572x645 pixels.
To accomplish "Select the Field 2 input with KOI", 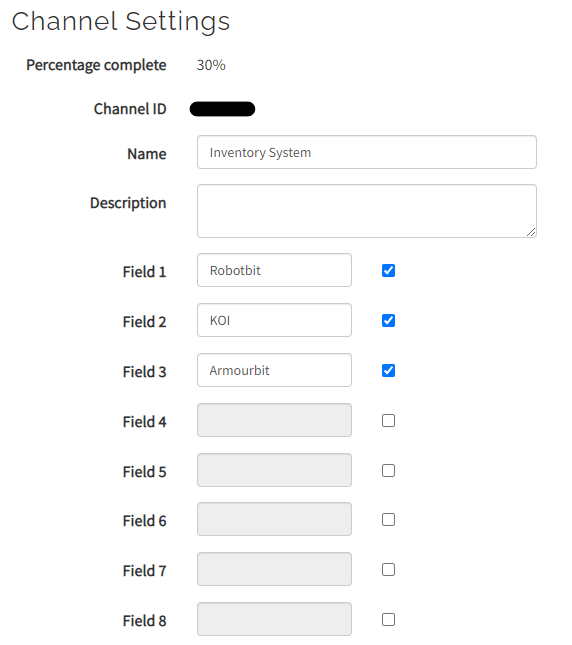I will click(274, 320).
